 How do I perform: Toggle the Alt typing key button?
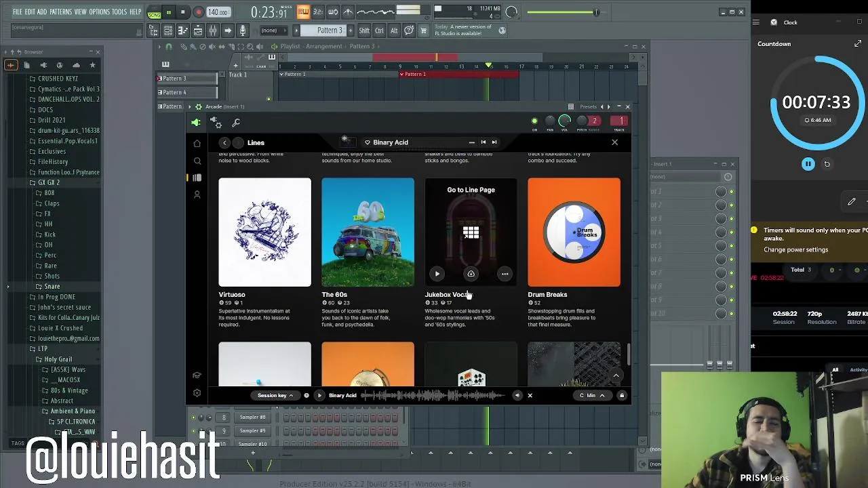pyautogui.click(x=394, y=30)
